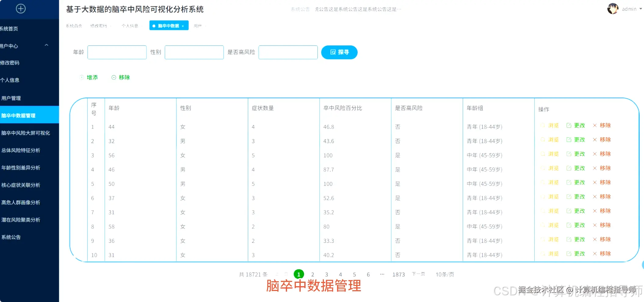Focus the 性别 search input field

coord(194,52)
